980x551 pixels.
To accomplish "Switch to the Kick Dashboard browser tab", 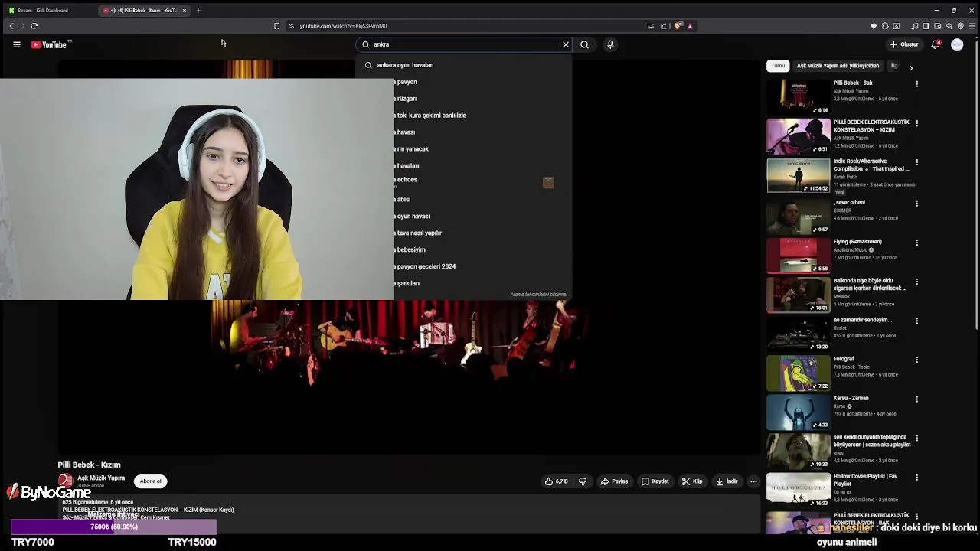I will [47, 11].
